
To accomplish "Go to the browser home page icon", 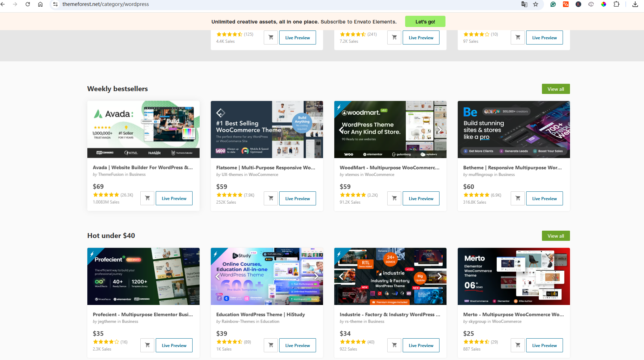I will 40,4.
